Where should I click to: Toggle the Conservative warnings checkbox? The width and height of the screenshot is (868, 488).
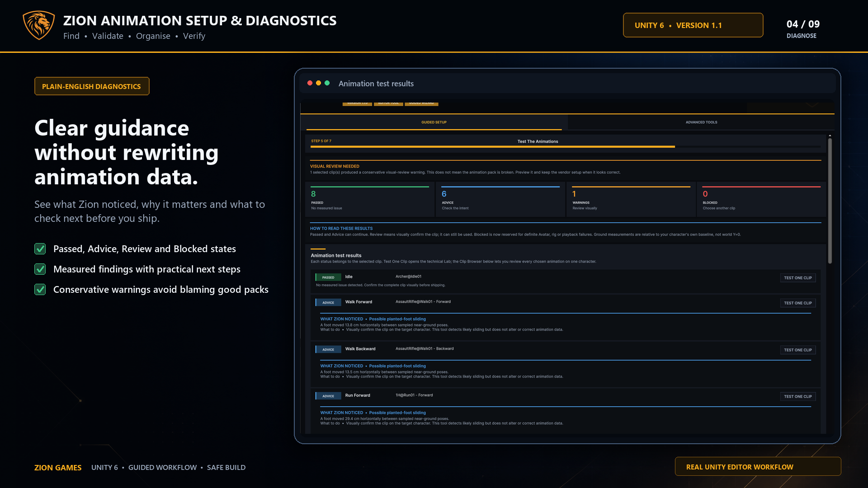pos(40,290)
